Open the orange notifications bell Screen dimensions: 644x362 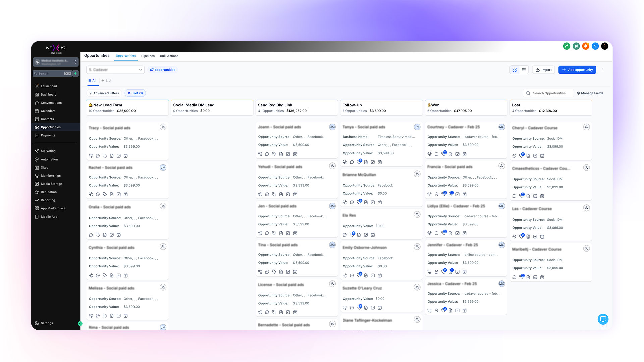coord(586,46)
